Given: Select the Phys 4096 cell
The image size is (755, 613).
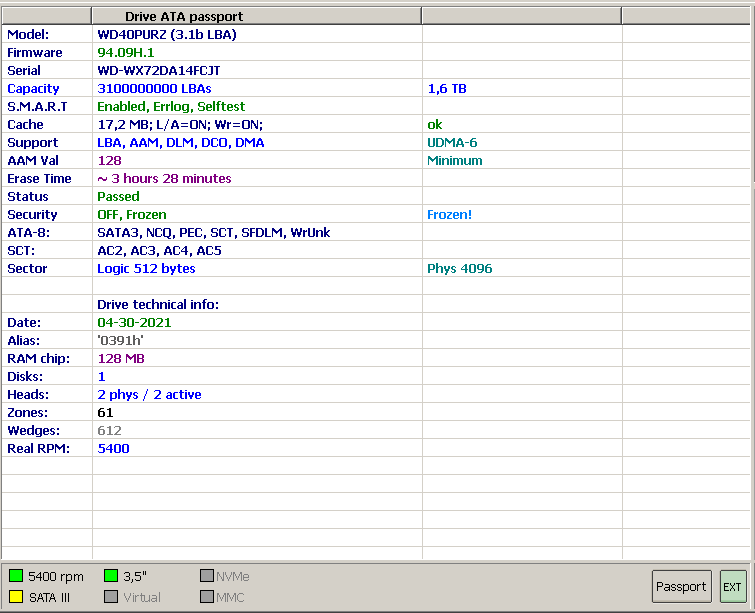Looking at the screenshot, I should 459,269.
